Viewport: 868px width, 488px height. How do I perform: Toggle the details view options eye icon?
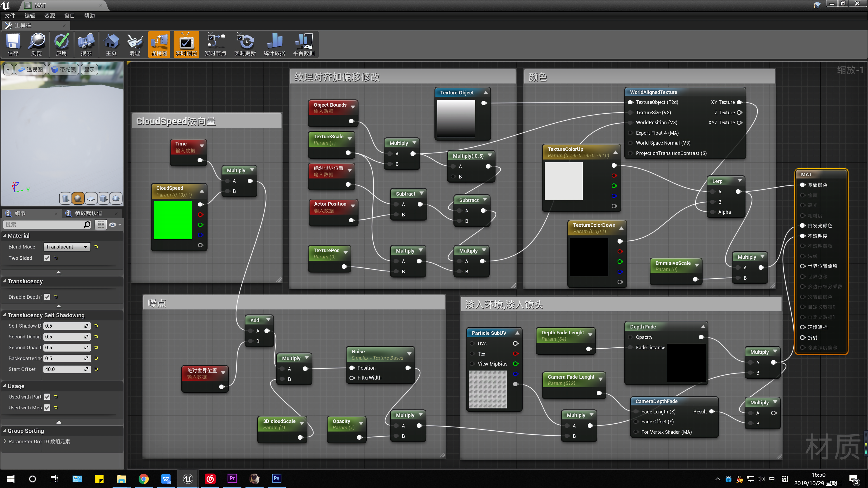click(115, 225)
